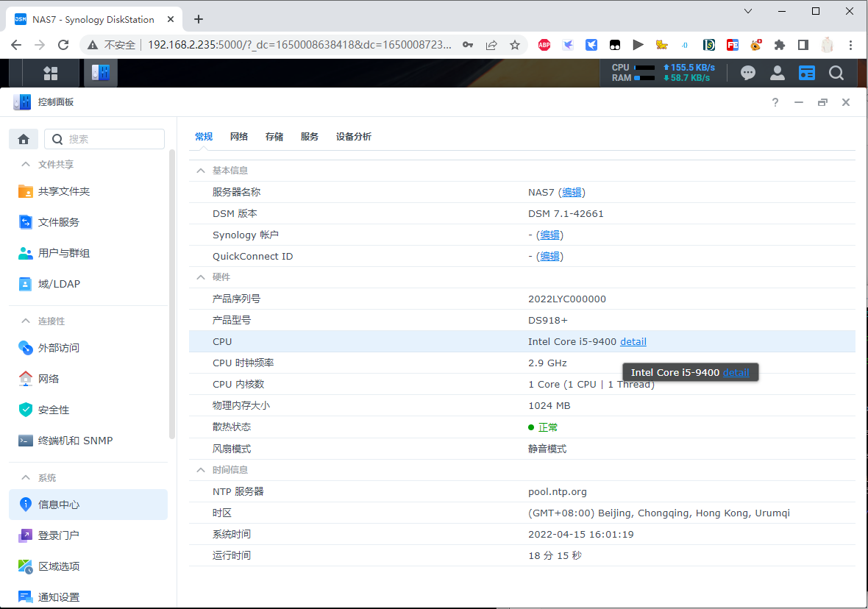Click the browser address bar URL
The width and height of the screenshot is (868, 609).
click(299, 45)
